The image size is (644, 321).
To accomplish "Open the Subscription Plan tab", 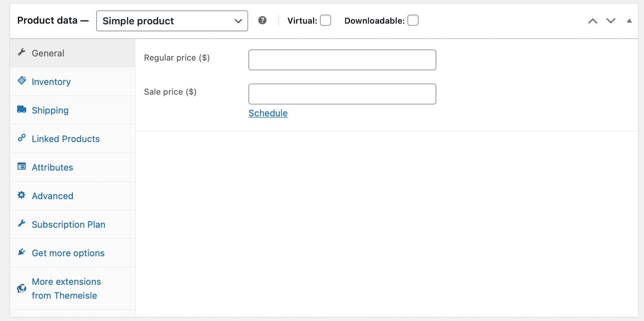I will coord(68,224).
